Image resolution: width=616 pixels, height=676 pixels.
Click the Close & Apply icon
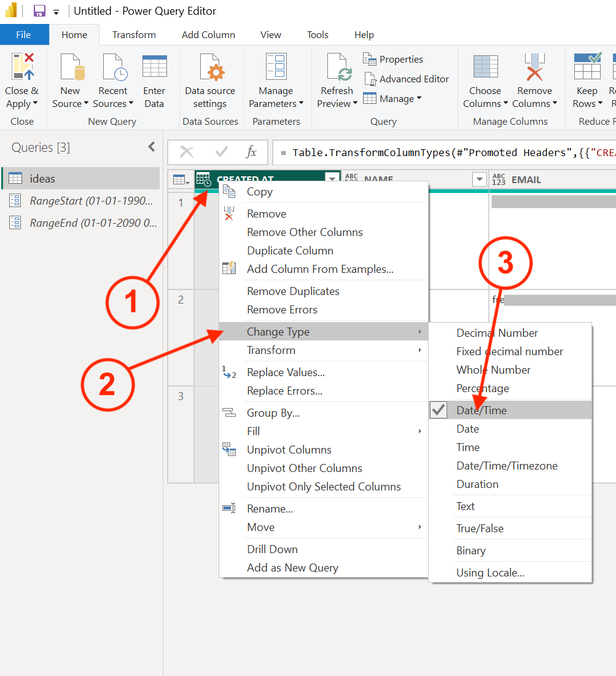click(22, 67)
